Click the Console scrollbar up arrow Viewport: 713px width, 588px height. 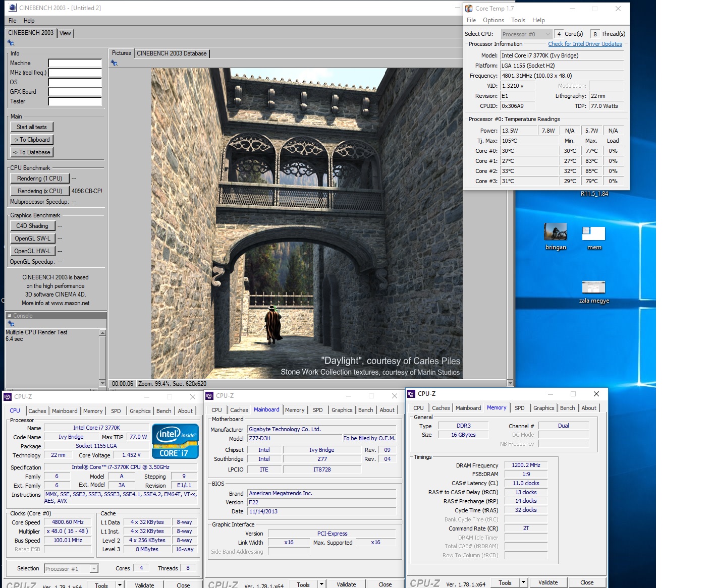102,332
